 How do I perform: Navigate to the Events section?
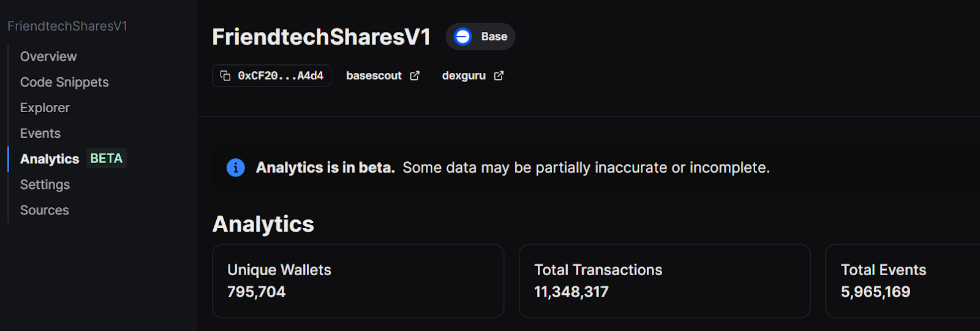point(40,133)
